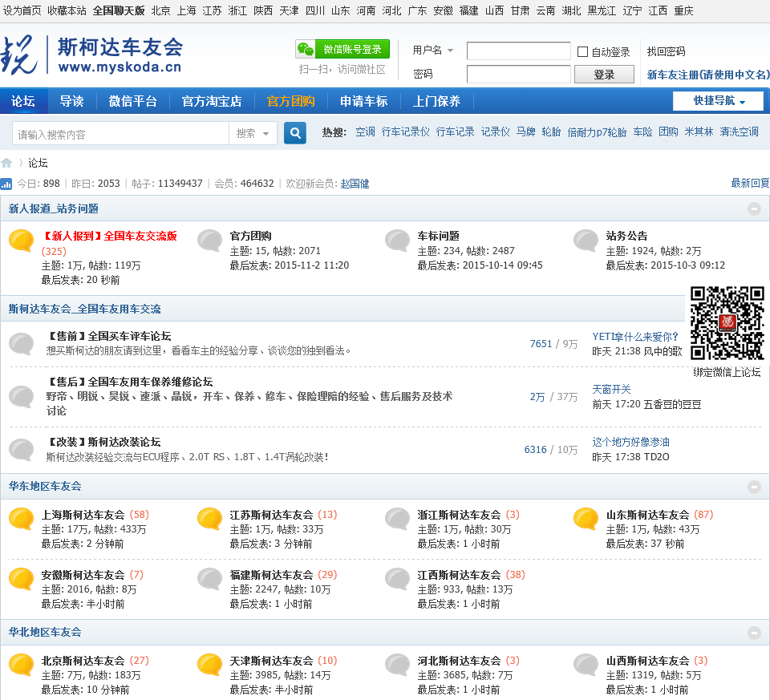Open the 【改装】斯柯达改装论坛 title
Viewport: 770px width, 700px height.
103,442
